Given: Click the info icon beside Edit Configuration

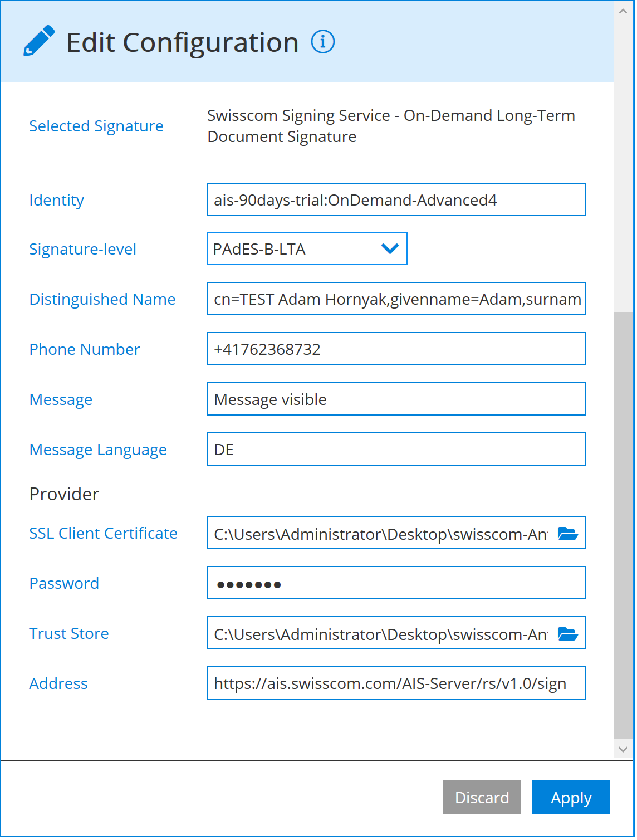Looking at the screenshot, I should click(323, 42).
